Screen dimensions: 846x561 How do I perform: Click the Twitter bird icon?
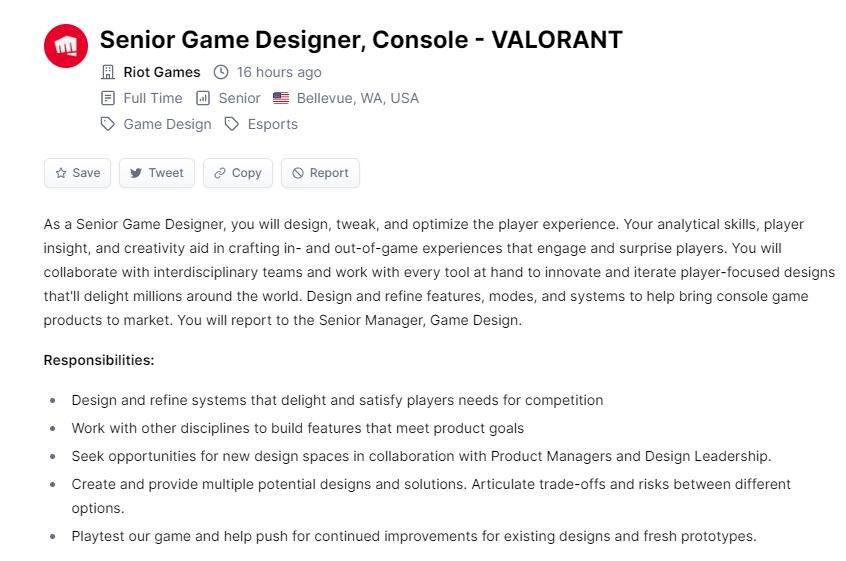136,173
